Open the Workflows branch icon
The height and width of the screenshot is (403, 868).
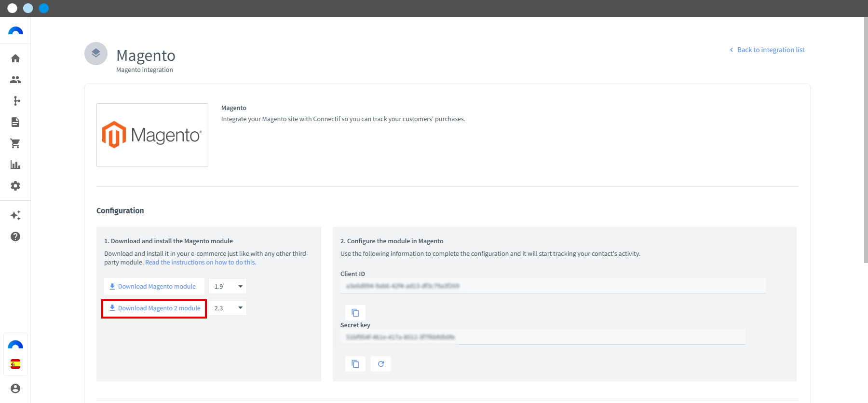click(17, 101)
